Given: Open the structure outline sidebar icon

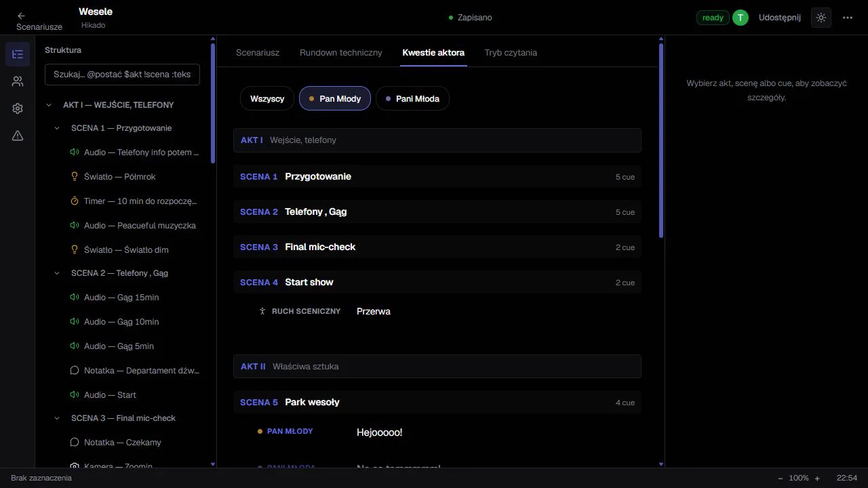Looking at the screenshot, I should pos(18,54).
